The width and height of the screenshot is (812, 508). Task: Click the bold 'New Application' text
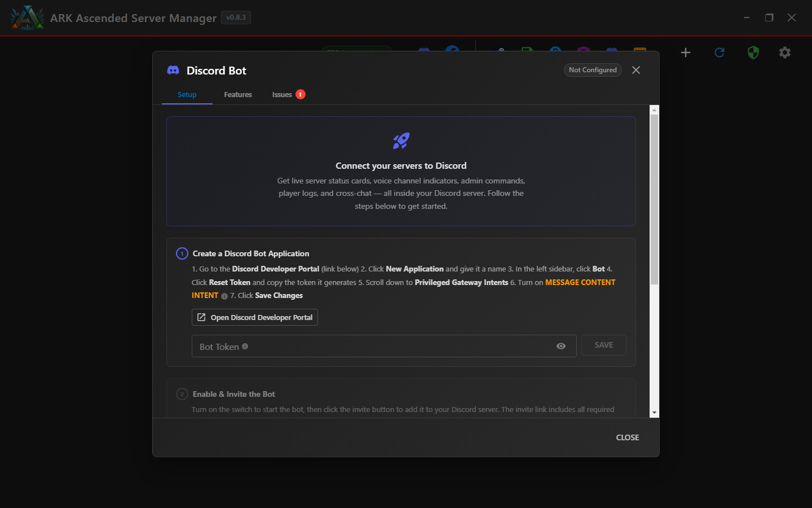coord(414,269)
